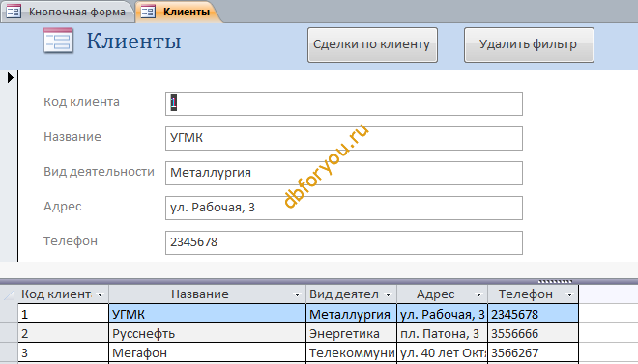Click the Телекоммуни cell
638x364 pixels.
[351, 352]
